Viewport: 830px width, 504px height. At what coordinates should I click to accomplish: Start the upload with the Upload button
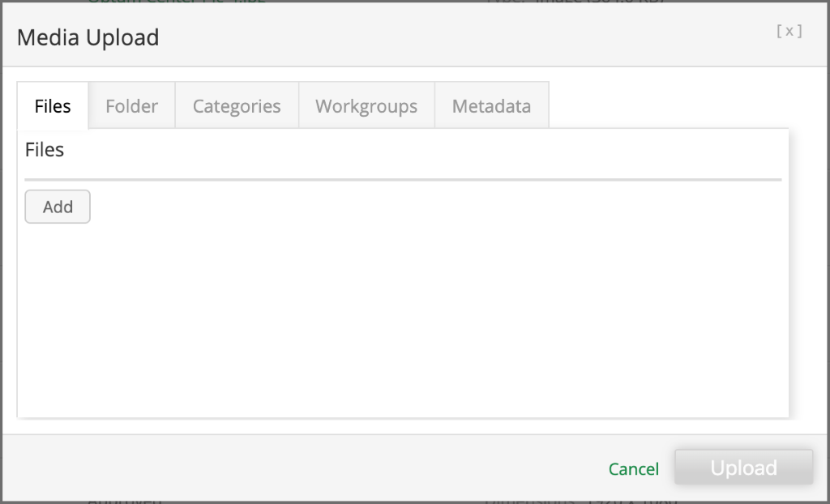tap(743, 468)
